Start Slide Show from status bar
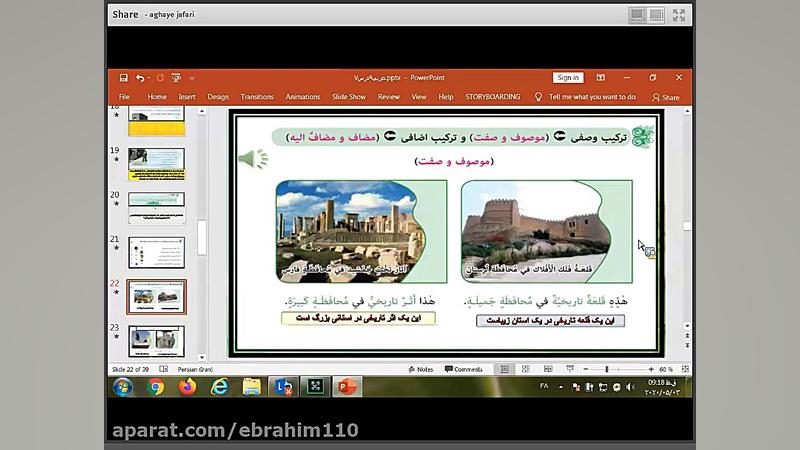 [570, 369]
